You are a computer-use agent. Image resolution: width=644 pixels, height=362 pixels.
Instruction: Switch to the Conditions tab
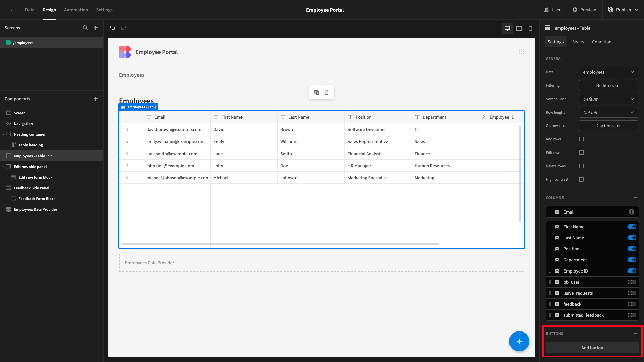(x=603, y=42)
